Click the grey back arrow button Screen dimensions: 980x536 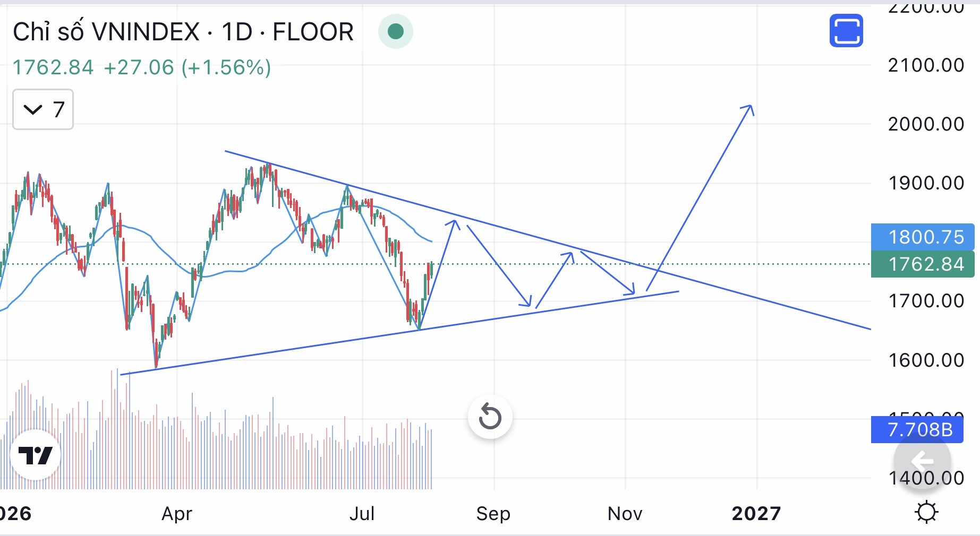coord(922,461)
